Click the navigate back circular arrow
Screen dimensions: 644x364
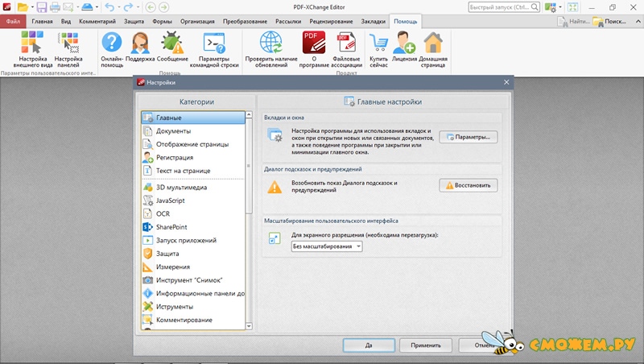(x=151, y=7)
